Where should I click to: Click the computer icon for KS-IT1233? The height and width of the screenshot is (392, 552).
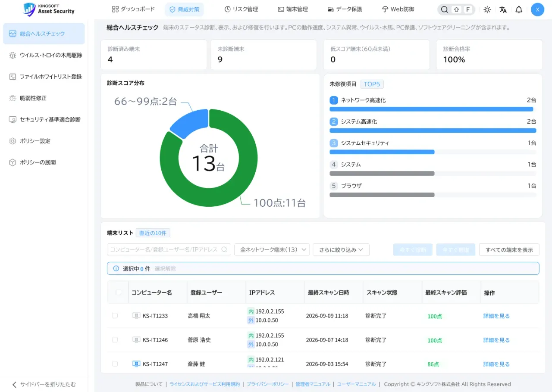coord(136,316)
